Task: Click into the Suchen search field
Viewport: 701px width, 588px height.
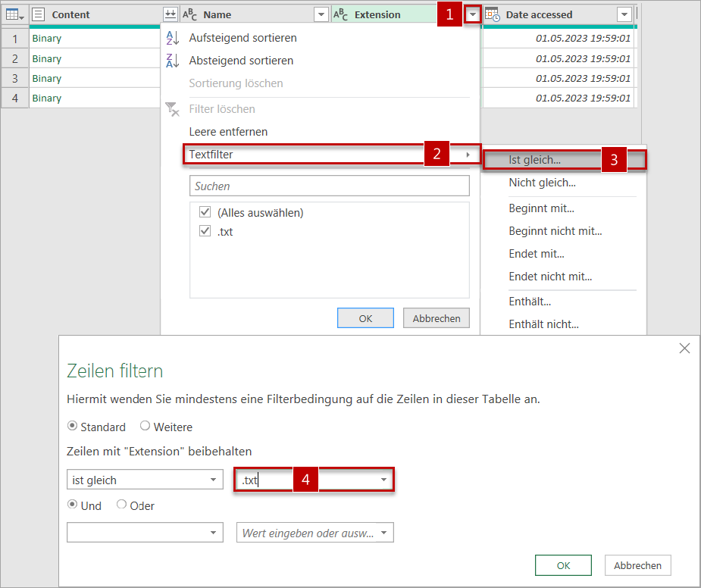Action: pos(329,186)
